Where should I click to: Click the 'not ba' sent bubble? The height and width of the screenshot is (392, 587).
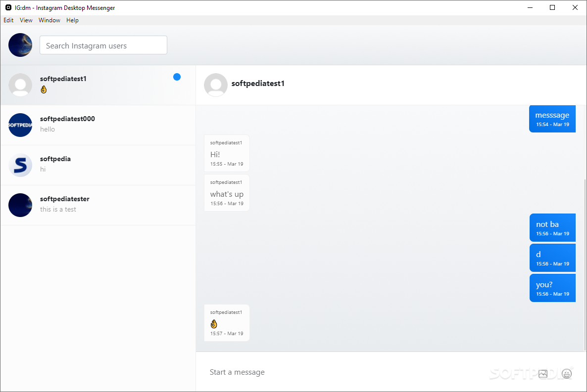552,228
